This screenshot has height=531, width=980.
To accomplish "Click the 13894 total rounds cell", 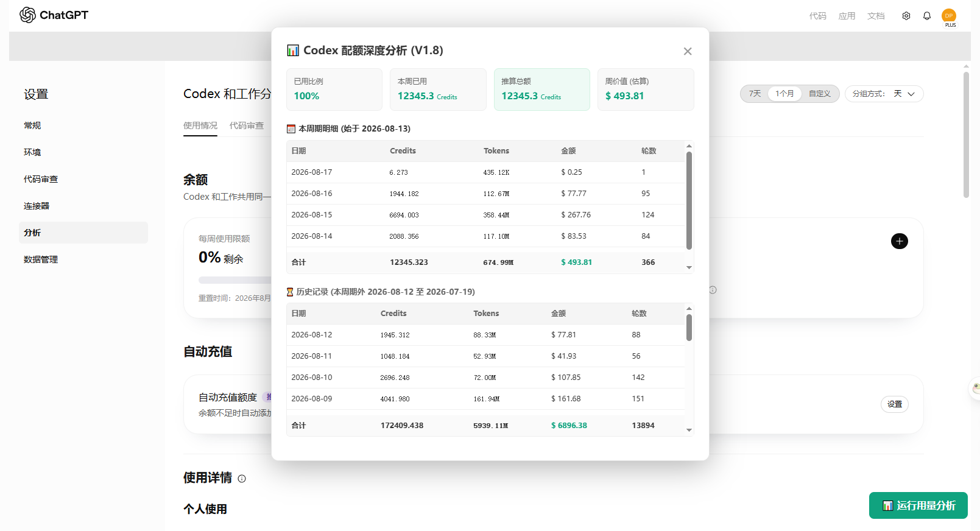I will [643, 426].
